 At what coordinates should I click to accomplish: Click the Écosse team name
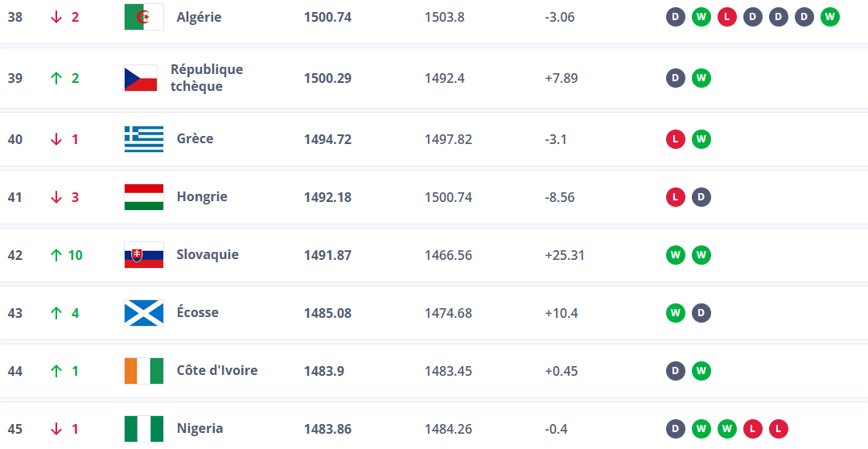coord(198,313)
